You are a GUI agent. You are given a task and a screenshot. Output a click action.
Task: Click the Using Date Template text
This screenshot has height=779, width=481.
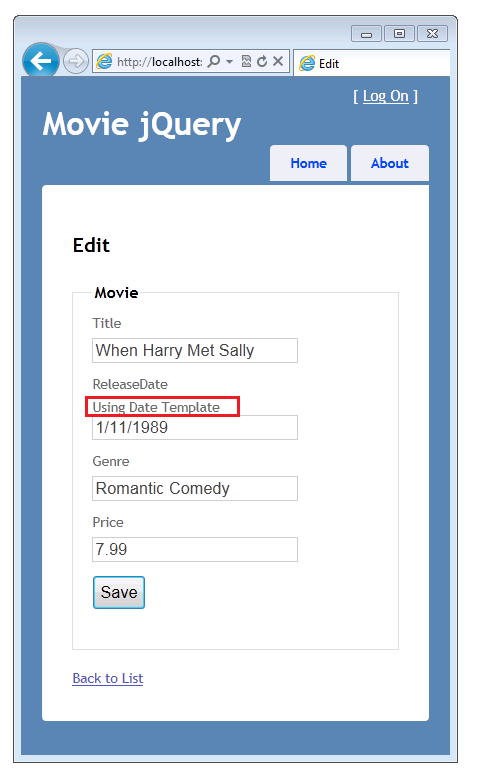click(156, 407)
